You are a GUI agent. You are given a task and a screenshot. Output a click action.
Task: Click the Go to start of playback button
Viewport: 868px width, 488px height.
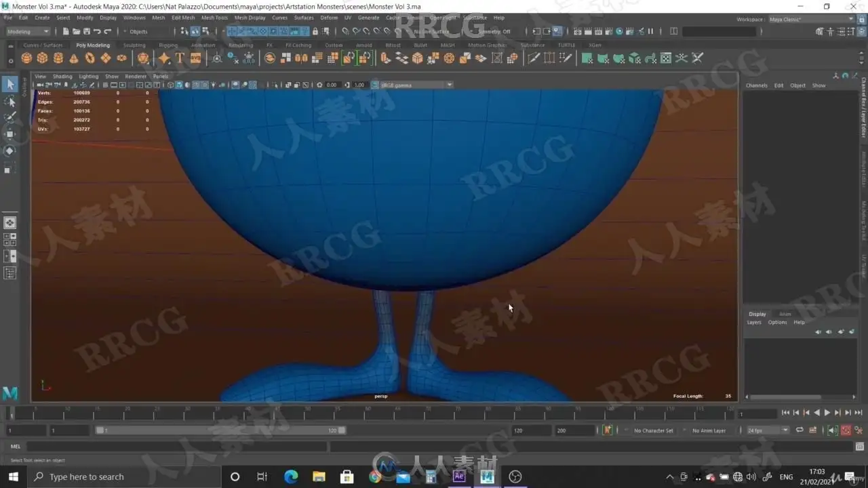point(785,413)
